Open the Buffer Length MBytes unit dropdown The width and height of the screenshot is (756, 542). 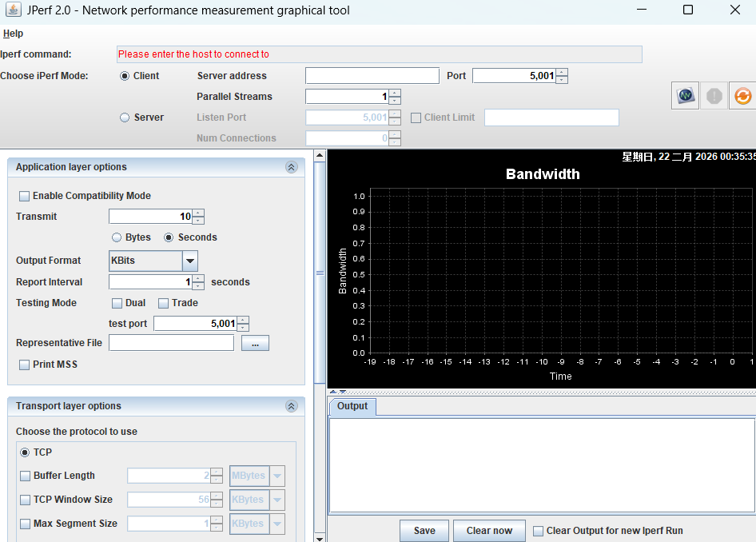point(277,476)
